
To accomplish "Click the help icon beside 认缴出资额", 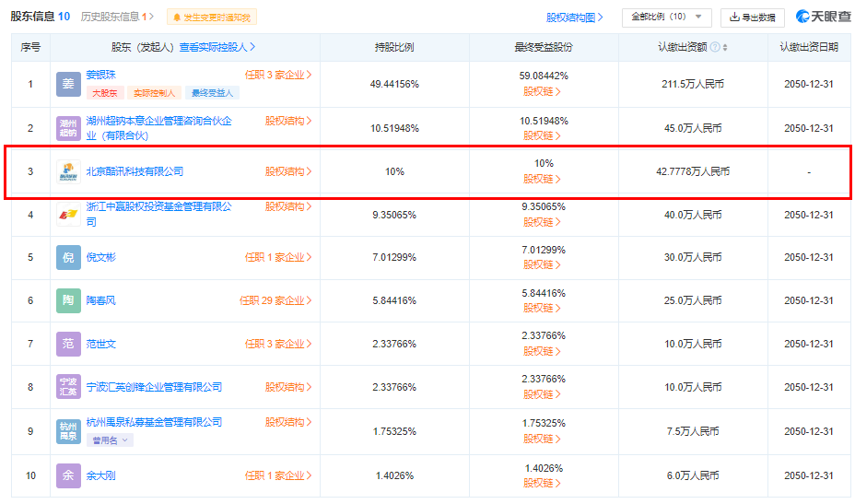I will (715, 48).
